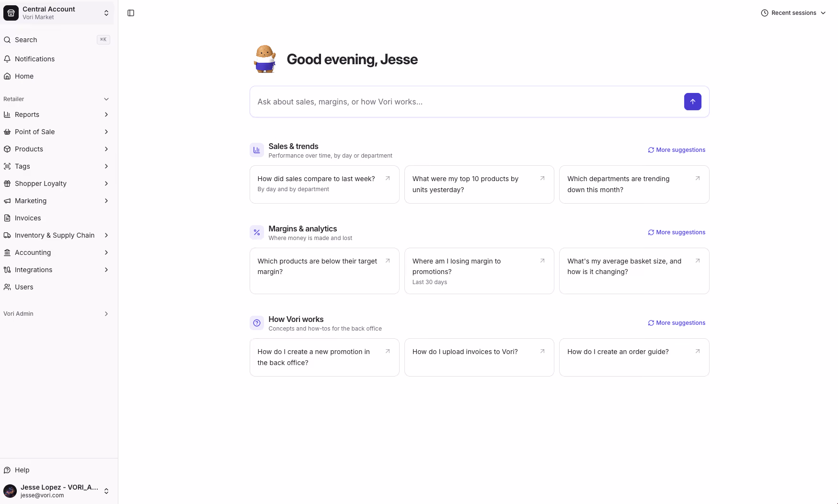Click the Notifications bell icon

[x=7, y=59]
